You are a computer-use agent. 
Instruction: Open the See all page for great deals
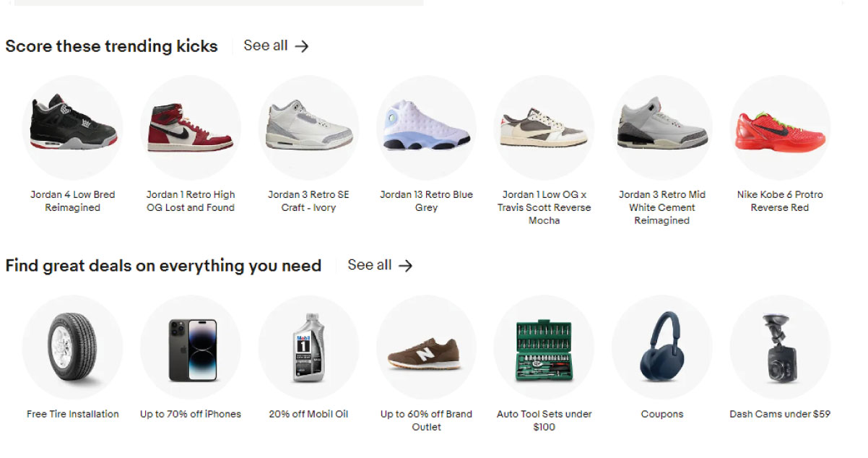point(368,265)
